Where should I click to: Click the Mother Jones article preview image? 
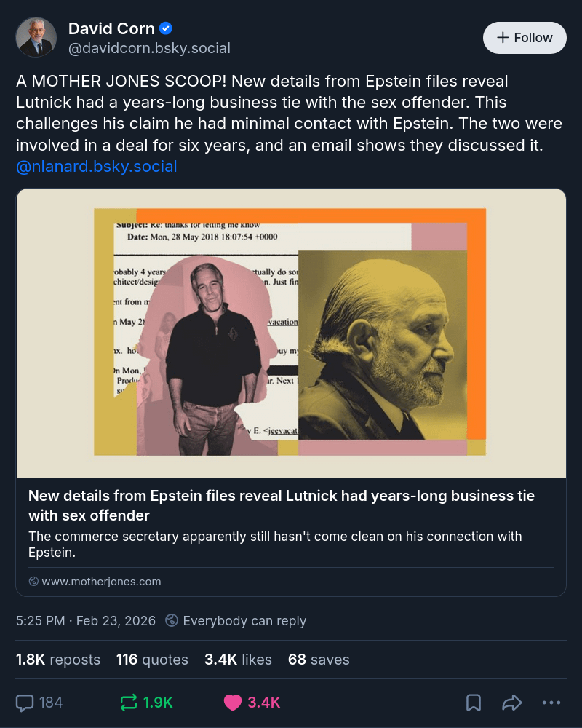(x=291, y=333)
